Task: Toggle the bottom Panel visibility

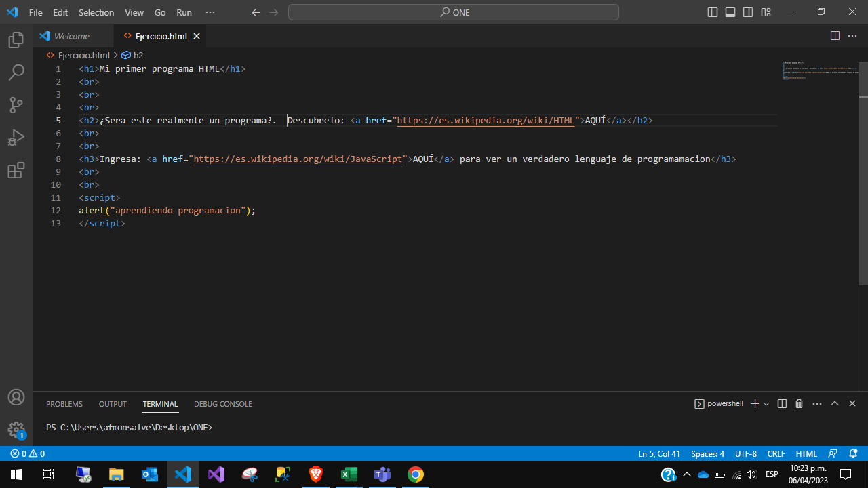Action: (x=730, y=12)
